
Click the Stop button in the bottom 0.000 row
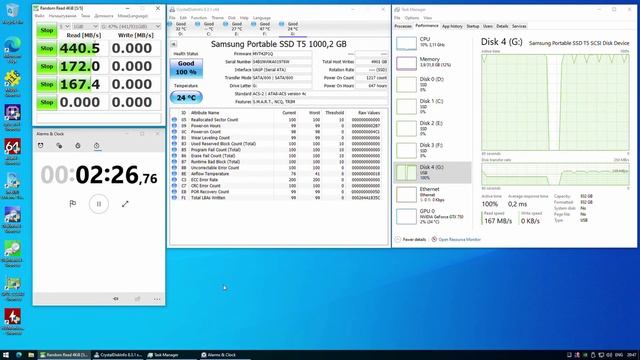pos(47,102)
